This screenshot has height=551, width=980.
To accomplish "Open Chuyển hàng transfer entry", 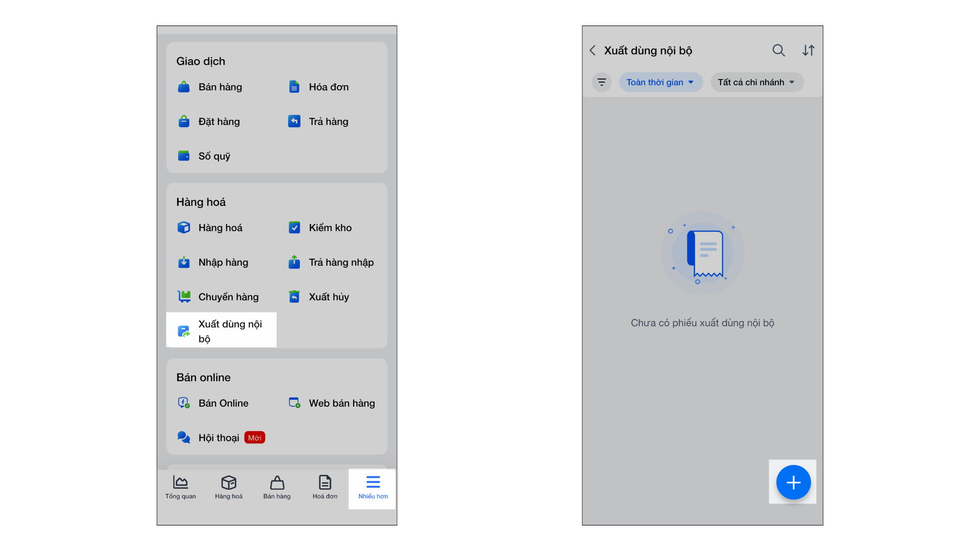I will tap(218, 297).
